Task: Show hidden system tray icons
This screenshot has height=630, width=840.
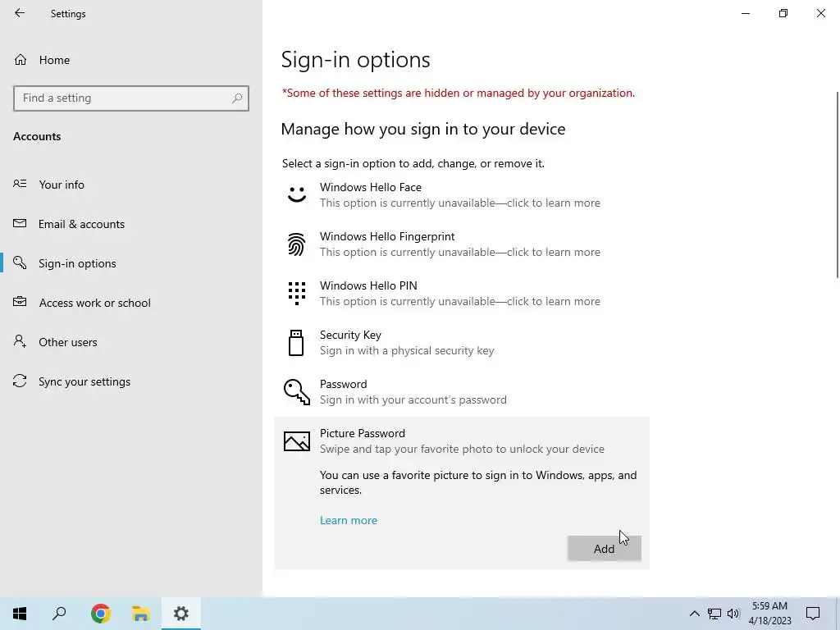Action: [694, 614]
